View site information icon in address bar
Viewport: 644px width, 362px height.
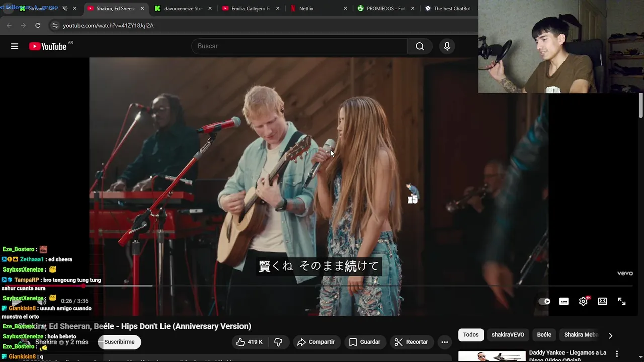click(55, 25)
